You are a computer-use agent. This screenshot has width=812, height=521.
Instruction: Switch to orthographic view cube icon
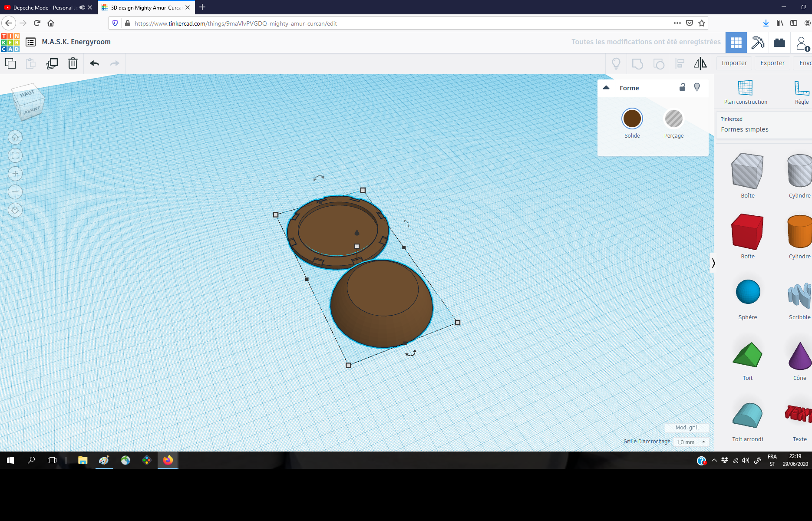pos(15,210)
